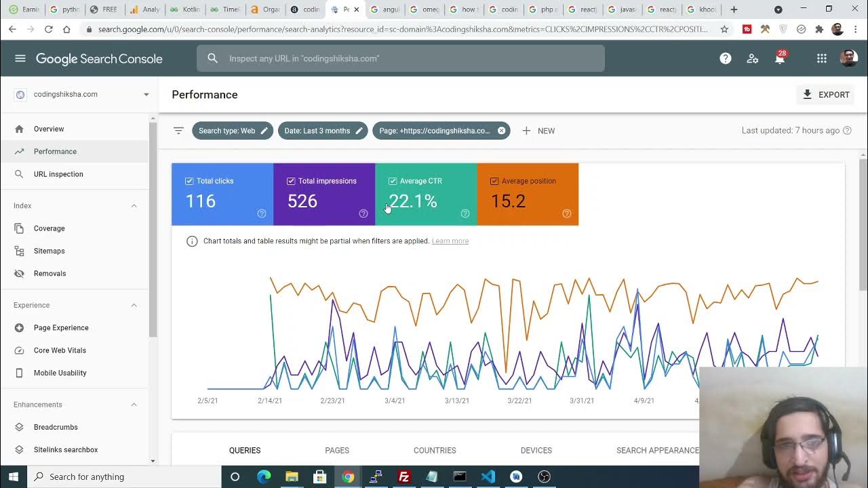868x488 pixels.
Task: Open the codingshiksha.com property dropdown
Action: [x=146, y=94]
